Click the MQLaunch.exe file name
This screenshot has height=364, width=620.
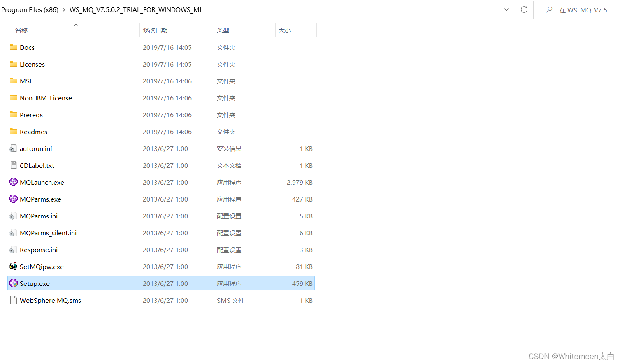42,182
